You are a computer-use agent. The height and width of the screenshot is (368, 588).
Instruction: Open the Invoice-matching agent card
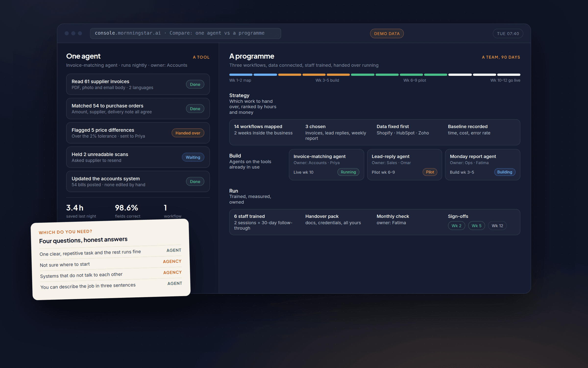pyautogui.click(x=326, y=165)
